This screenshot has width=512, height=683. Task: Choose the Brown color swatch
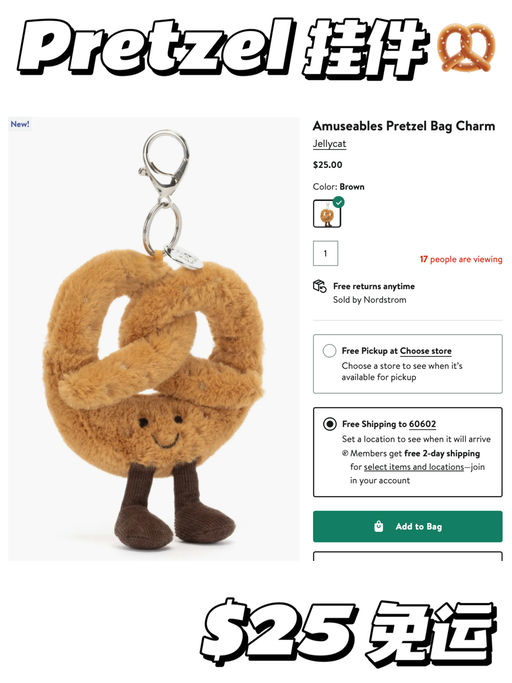point(327,214)
